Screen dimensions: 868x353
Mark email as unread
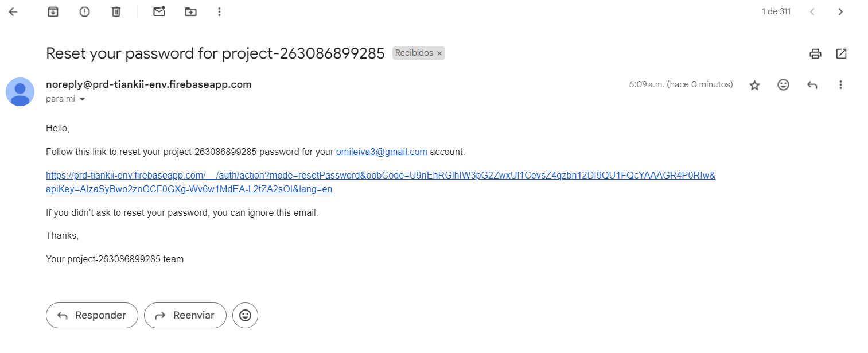click(159, 11)
